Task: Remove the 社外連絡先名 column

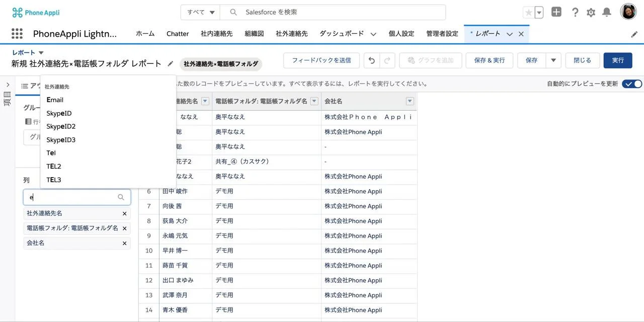Action: (125, 214)
